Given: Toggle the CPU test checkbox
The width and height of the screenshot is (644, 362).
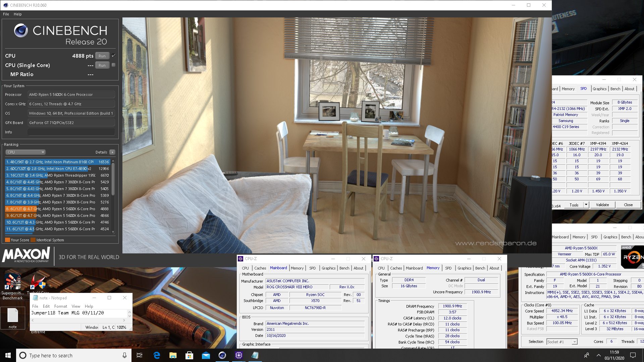Looking at the screenshot, I should coord(113,56).
